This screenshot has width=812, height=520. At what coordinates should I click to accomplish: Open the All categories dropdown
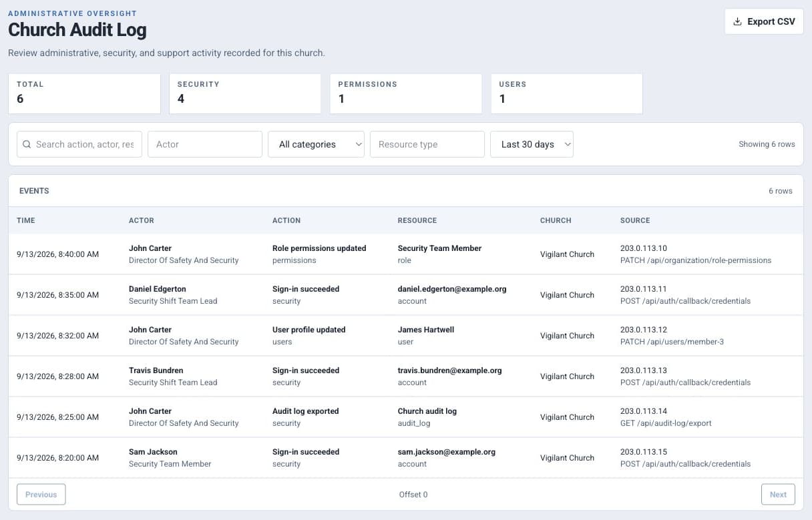[x=316, y=144]
